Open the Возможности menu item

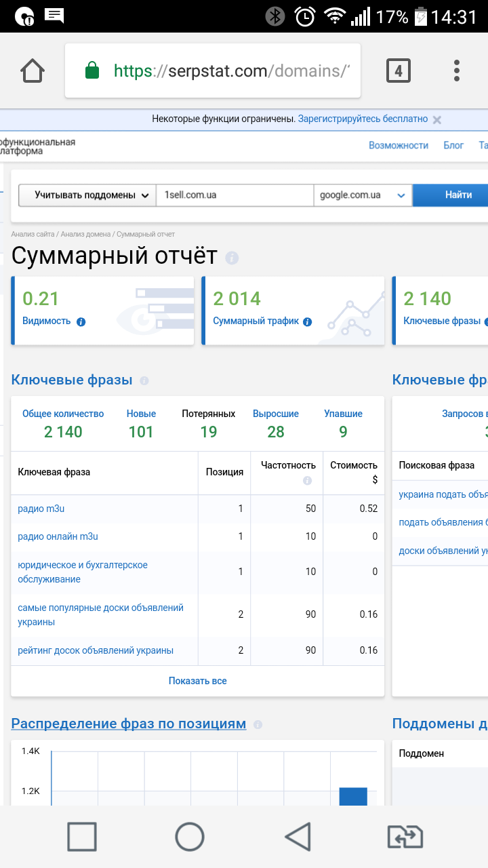399,145
